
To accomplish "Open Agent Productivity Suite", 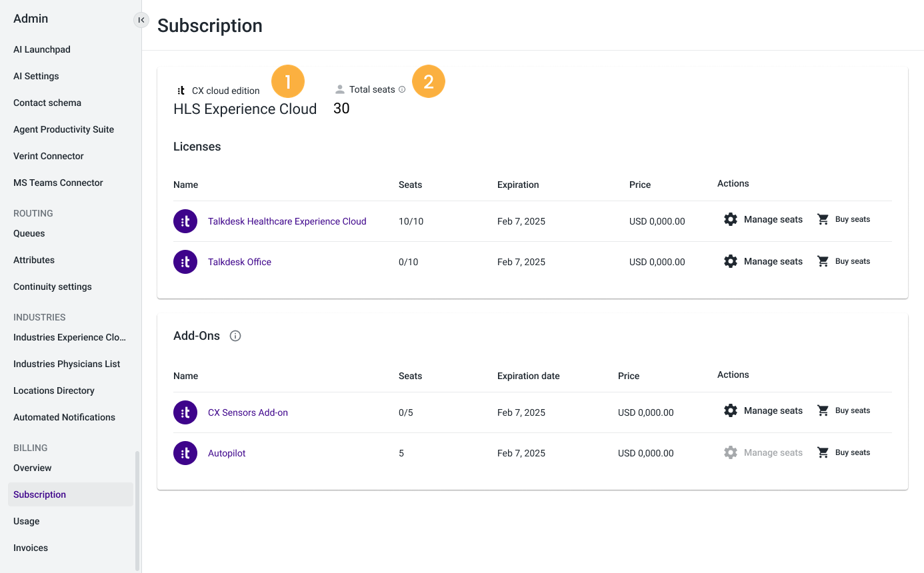I will pos(63,129).
